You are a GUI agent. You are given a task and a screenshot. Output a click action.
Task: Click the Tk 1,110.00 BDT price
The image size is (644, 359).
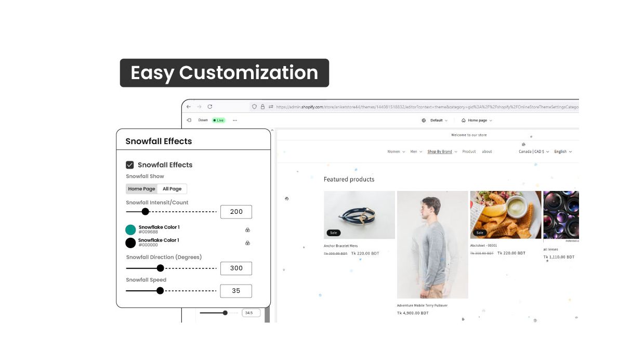tap(559, 257)
